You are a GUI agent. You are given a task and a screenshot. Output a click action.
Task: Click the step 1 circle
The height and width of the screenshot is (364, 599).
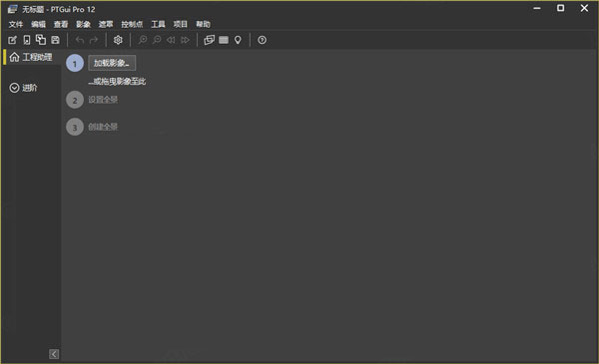click(75, 64)
